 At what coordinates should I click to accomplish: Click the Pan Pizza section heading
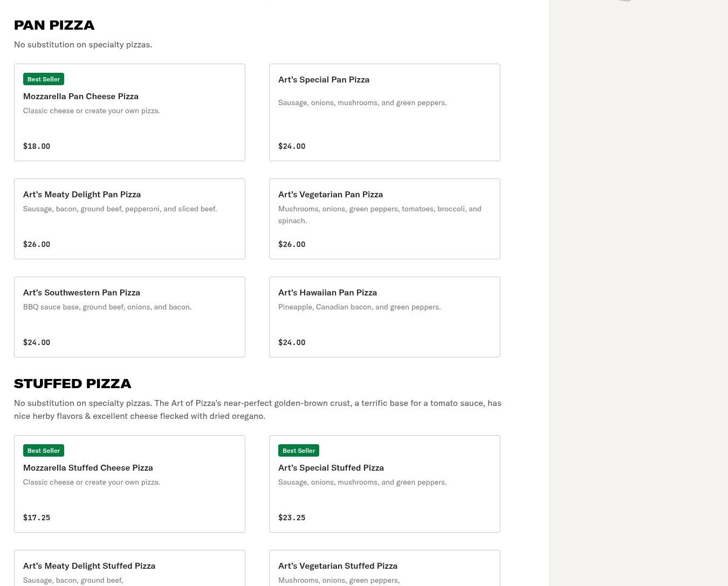pos(54,25)
